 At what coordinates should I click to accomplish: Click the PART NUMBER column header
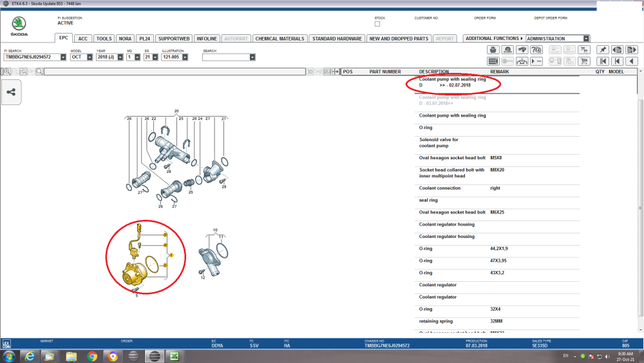click(x=385, y=72)
